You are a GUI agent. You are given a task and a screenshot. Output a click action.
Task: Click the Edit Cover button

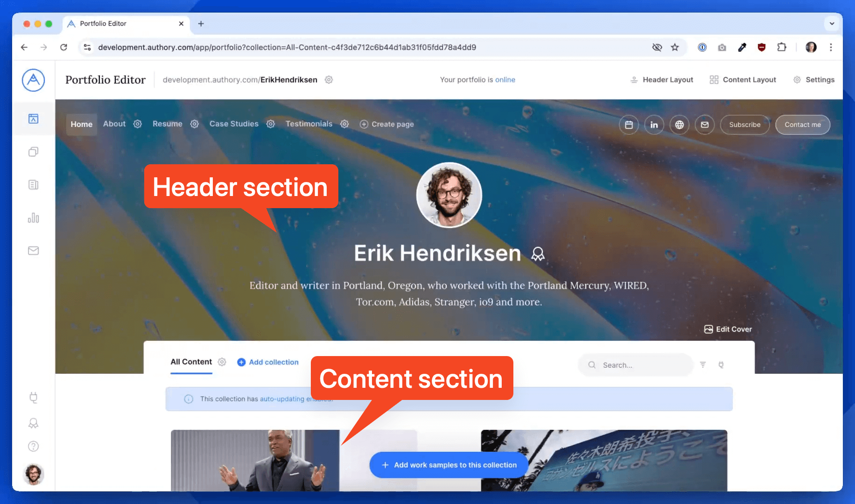(728, 329)
